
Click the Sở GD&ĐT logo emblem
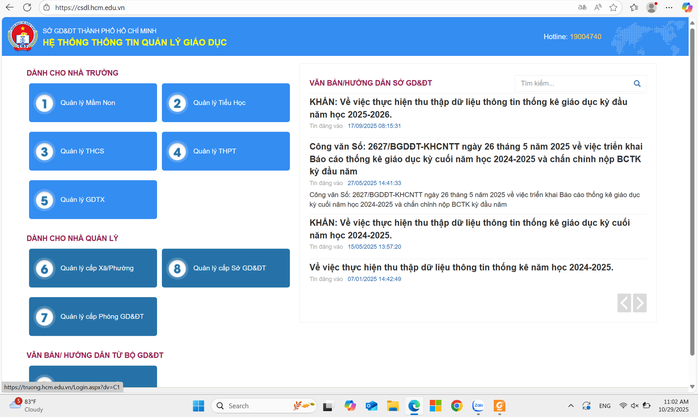21,37
